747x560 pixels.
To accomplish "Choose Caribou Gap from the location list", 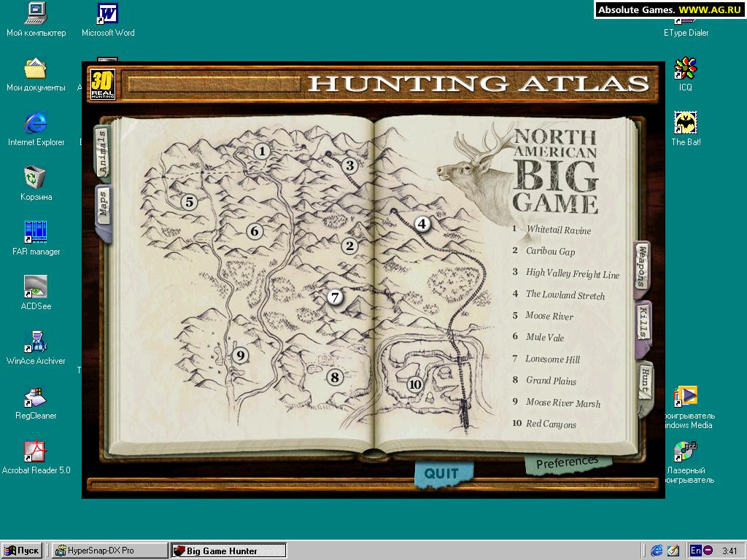I will coord(550,251).
